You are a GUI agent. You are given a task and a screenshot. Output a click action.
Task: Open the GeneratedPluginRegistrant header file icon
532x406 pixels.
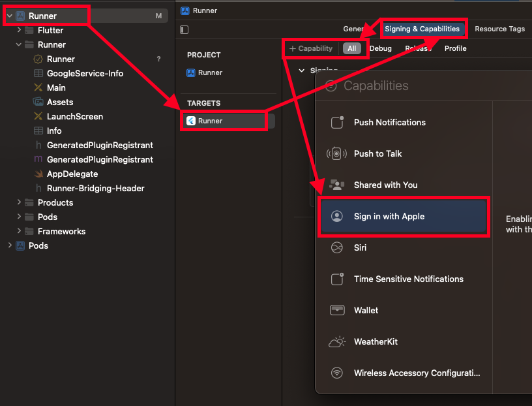click(38, 145)
